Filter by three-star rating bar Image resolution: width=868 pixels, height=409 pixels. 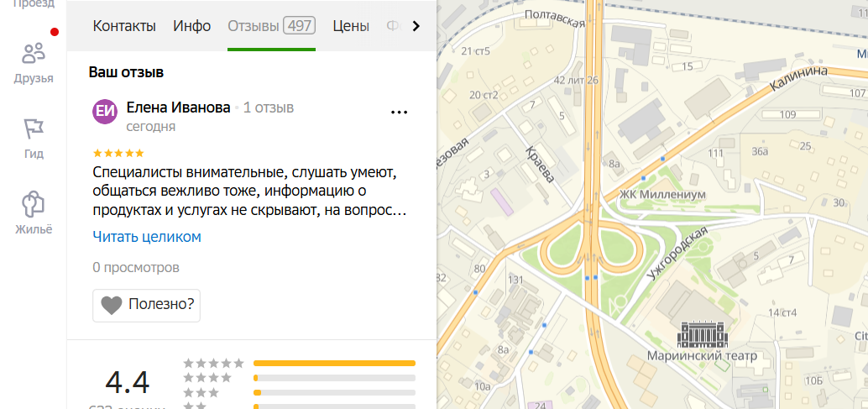coord(334,392)
